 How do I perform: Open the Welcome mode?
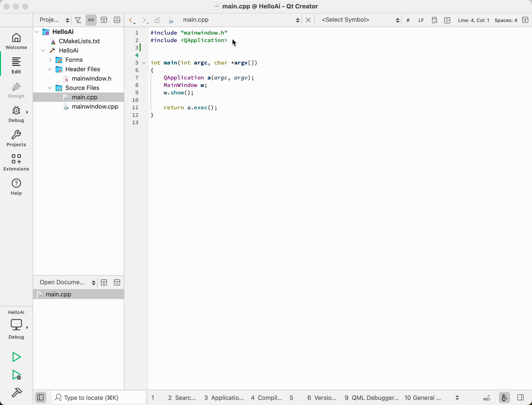point(16,41)
